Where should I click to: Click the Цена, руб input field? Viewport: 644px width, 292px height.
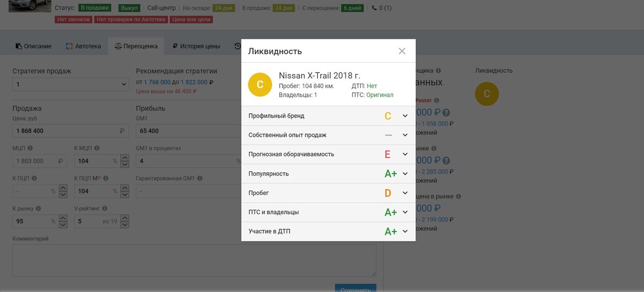coord(70,131)
